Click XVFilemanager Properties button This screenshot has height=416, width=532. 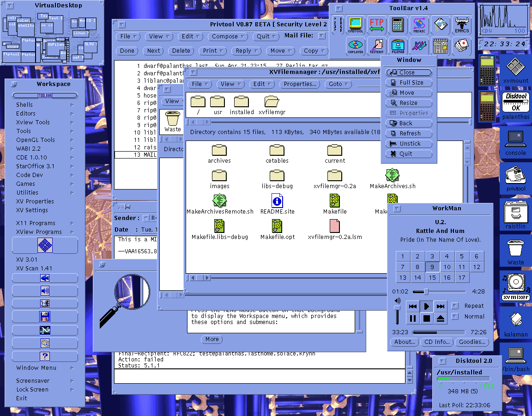[300, 84]
